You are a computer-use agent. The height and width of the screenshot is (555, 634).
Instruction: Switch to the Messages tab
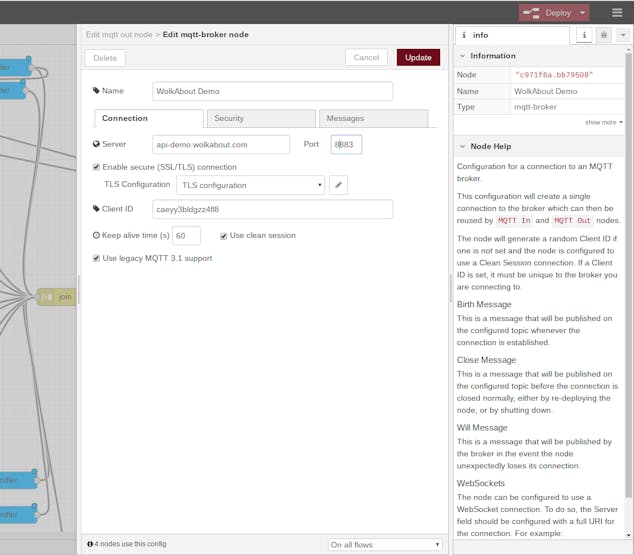pyautogui.click(x=373, y=118)
